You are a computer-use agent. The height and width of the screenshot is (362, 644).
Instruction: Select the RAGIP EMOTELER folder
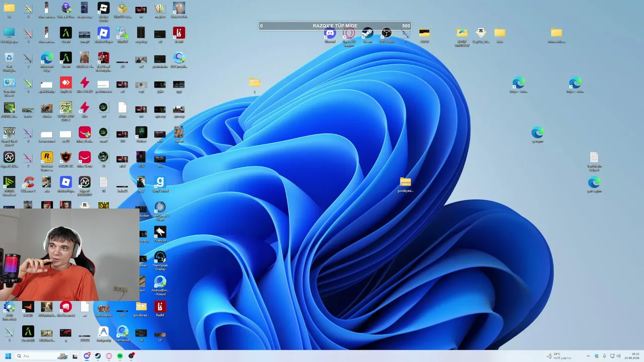462,37
